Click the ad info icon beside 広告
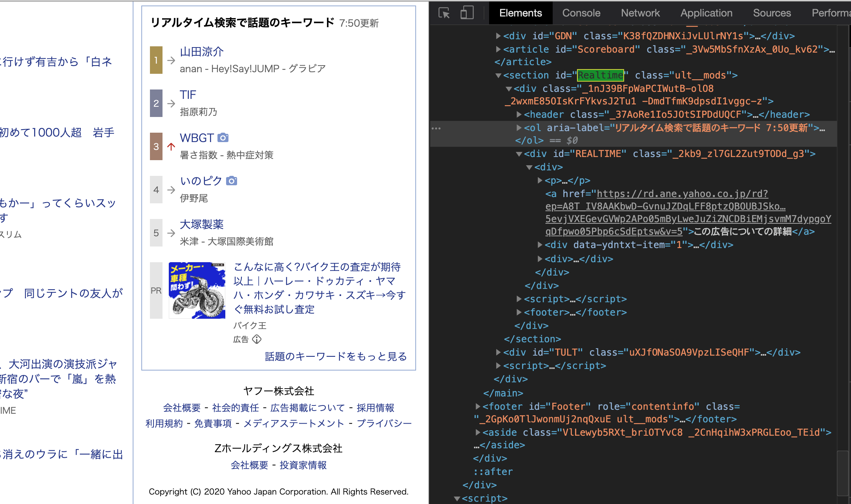This screenshot has height=504, width=851. 257,339
